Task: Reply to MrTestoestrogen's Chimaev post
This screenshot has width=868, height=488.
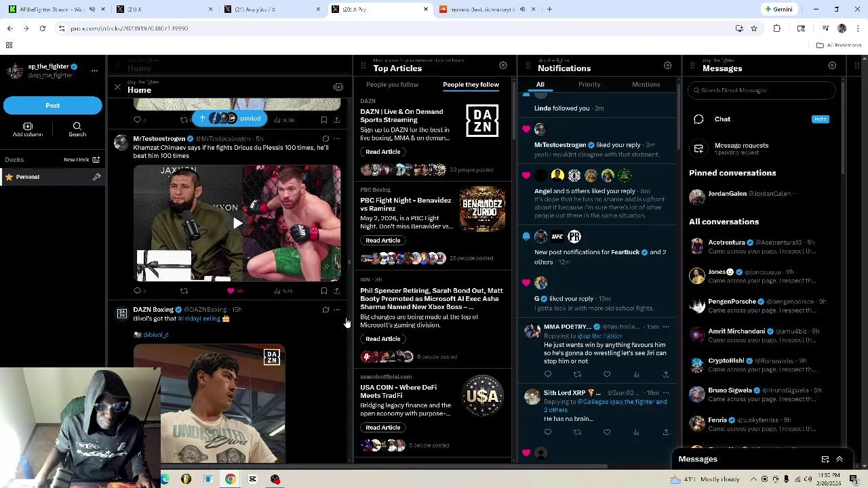Action: click(138, 291)
